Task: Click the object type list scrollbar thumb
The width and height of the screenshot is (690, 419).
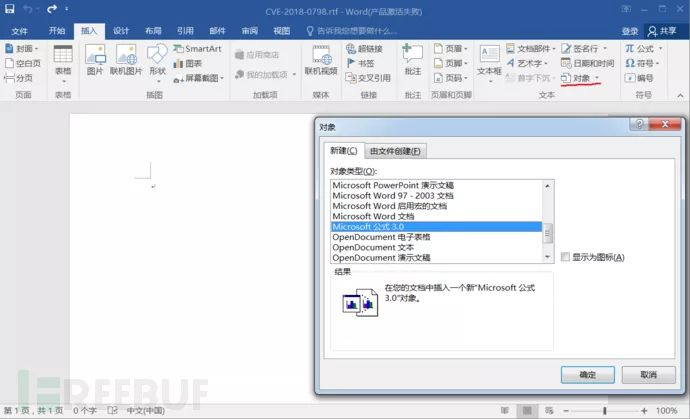Action: pyautogui.click(x=548, y=233)
